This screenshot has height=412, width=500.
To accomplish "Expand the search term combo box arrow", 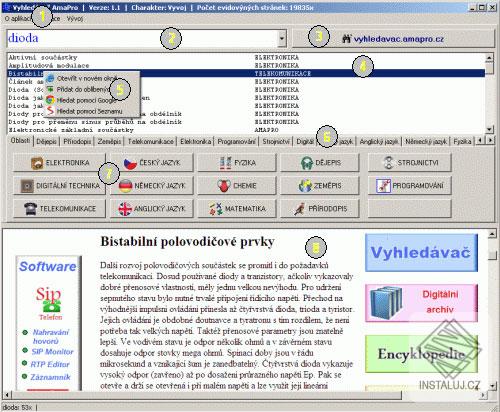I will 282,39.
